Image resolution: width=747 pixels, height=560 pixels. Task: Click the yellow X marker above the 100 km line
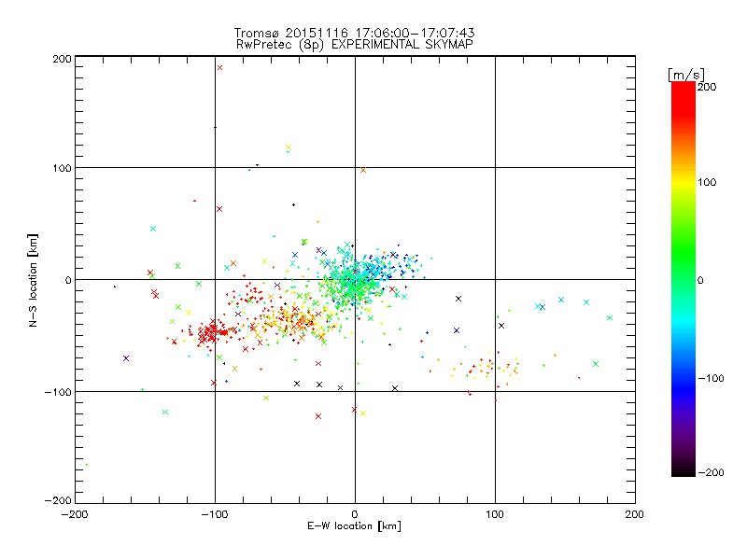[289, 147]
